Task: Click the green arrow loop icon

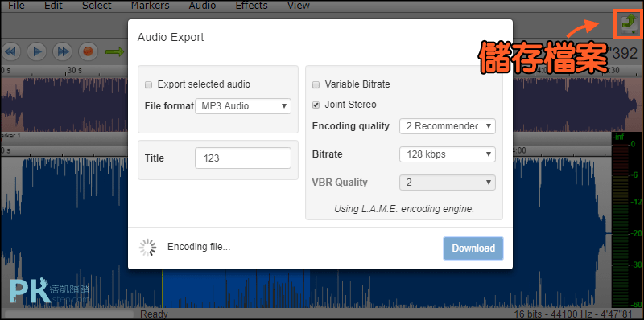Action: click(x=114, y=52)
